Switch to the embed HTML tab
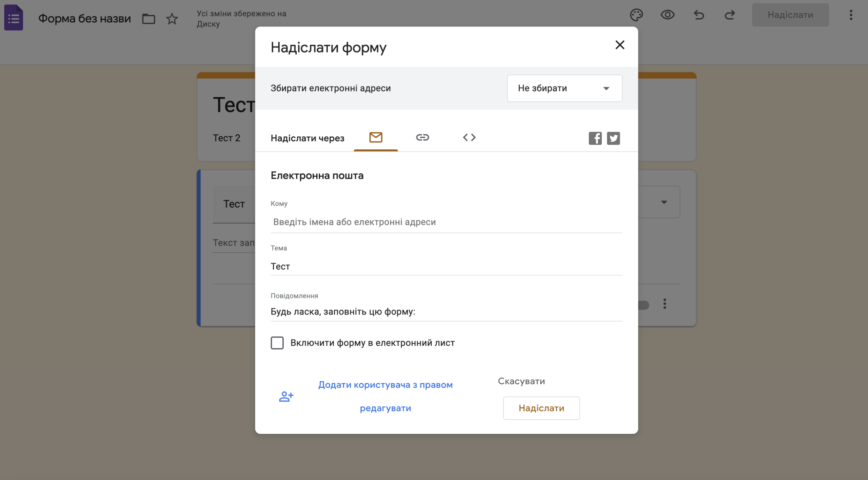The image size is (868, 480). click(469, 137)
